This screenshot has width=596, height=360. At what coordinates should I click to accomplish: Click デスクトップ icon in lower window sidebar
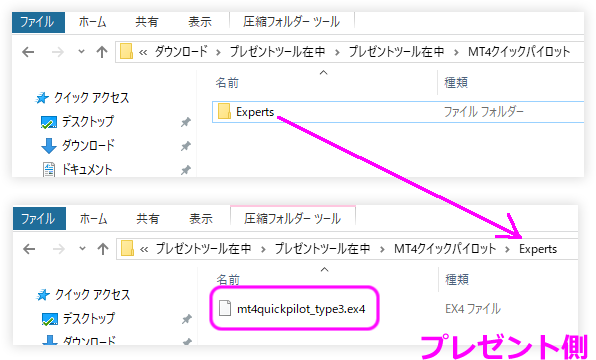click(50, 319)
